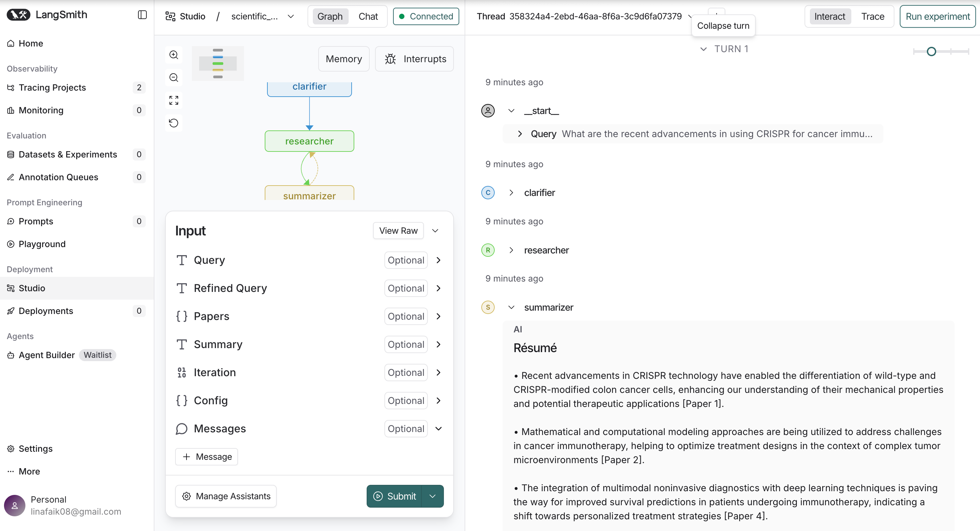980x531 pixels.
Task: Collapse the LangSmith sidebar panel icon
Action: point(142,15)
